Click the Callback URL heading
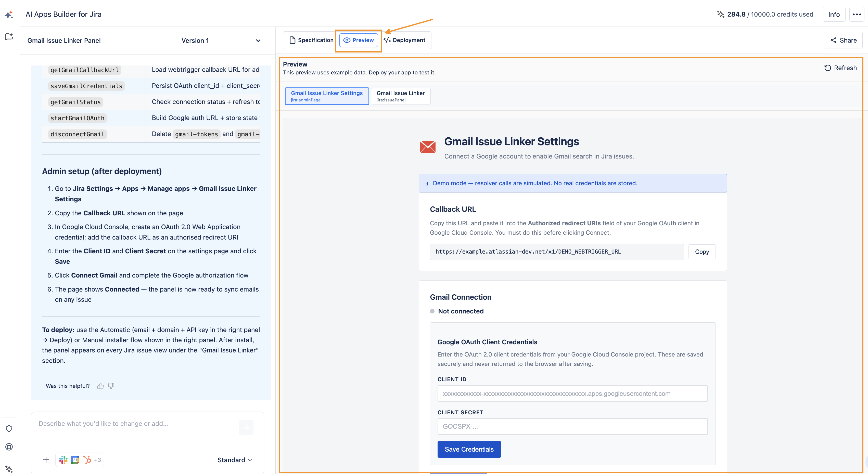 coord(453,209)
